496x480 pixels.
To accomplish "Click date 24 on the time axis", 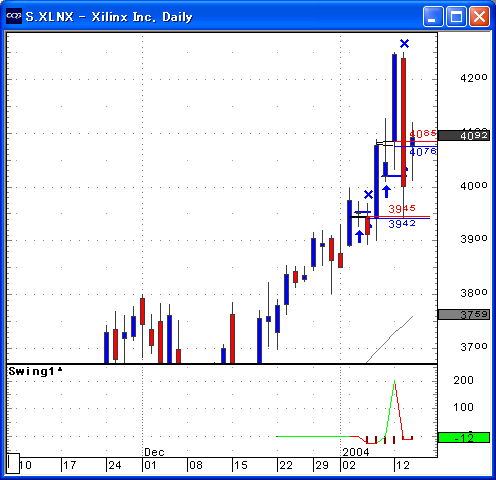I will tap(115, 465).
